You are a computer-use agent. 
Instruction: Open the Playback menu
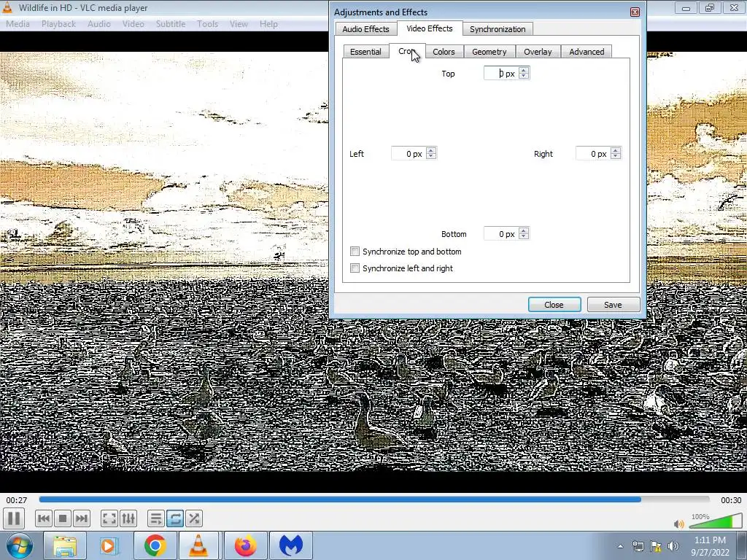point(58,24)
